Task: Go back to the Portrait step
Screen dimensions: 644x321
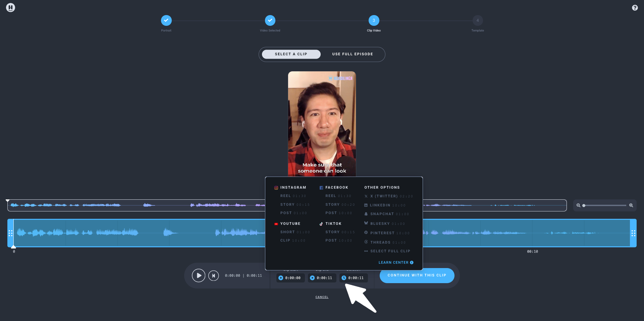Action: click(166, 20)
